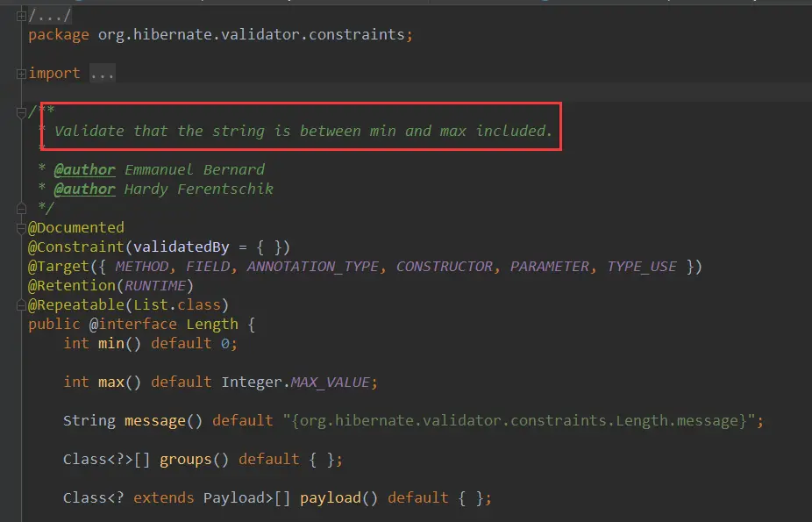Screen dimensions: 812x522
Task: Click Integer in Integer.MAX_VALUE
Action: [x=252, y=383]
